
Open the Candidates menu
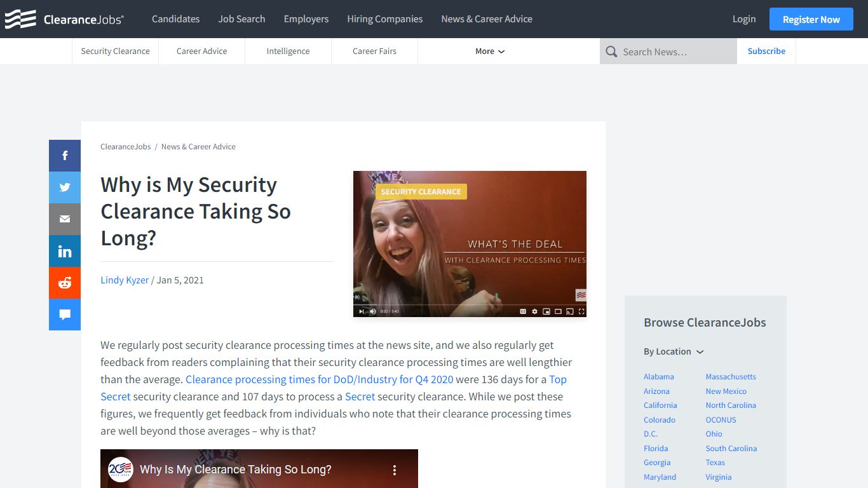pyautogui.click(x=175, y=19)
